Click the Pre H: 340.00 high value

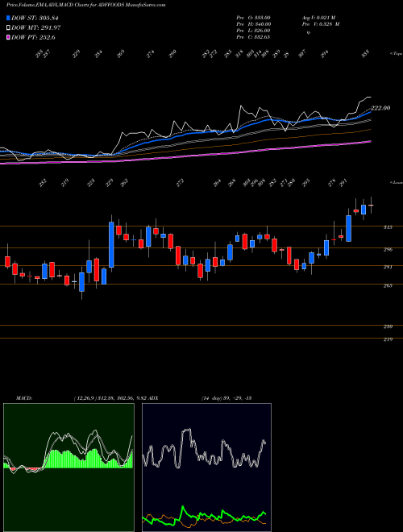253,24
